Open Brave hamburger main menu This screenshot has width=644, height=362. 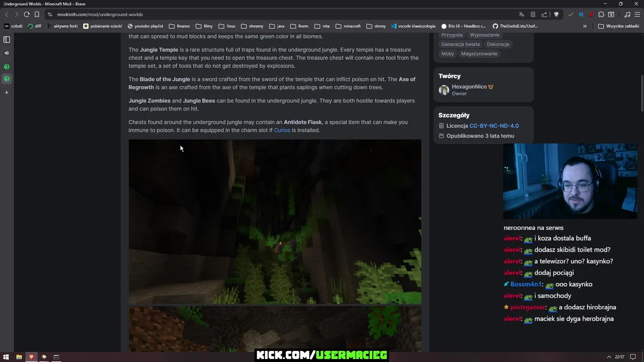click(x=637, y=15)
